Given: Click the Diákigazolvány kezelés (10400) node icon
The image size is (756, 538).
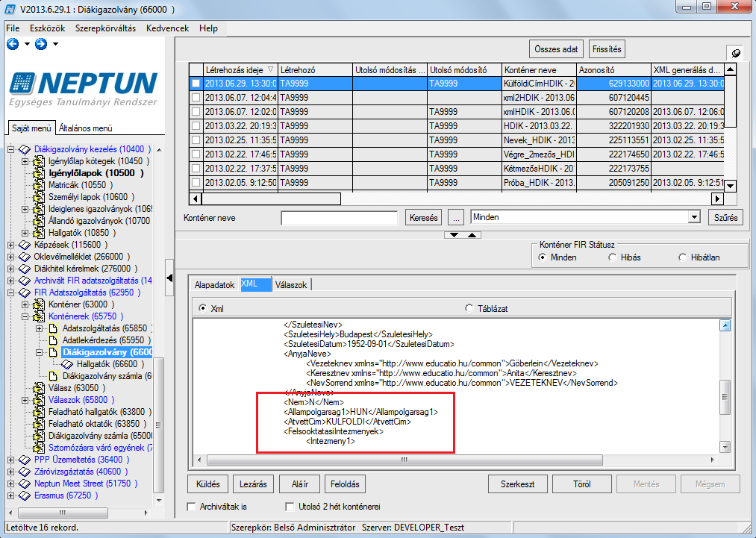Looking at the screenshot, I should [x=25, y=149].
